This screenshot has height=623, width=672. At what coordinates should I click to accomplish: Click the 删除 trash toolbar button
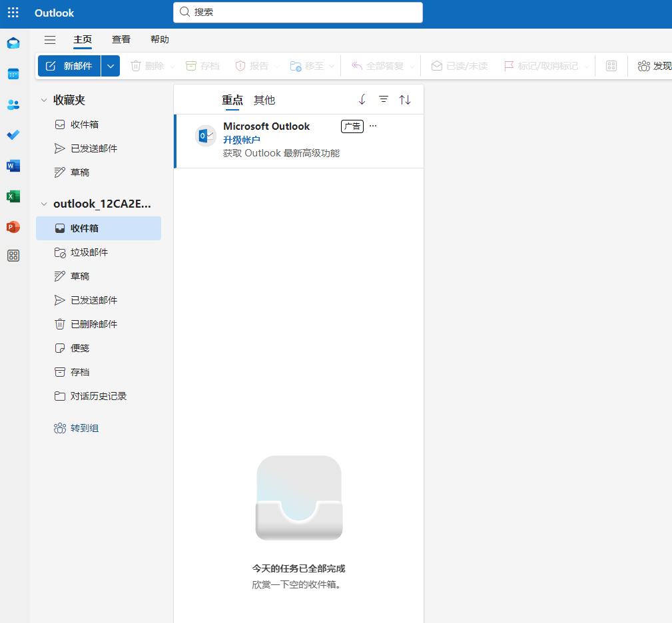pyautogui.click(x=147, y=66)
